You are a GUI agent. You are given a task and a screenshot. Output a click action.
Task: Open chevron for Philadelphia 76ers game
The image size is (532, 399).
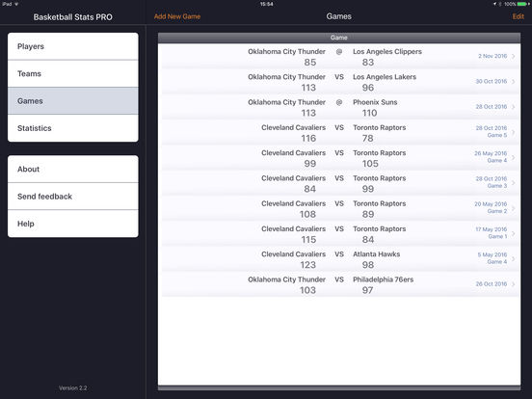514,284
